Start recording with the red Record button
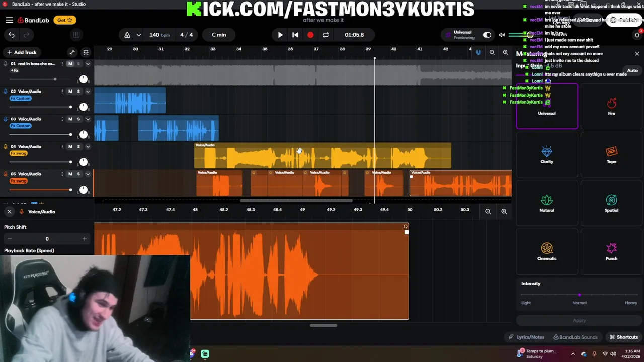This screenshot has height=362, width=644. click(310, 35)
